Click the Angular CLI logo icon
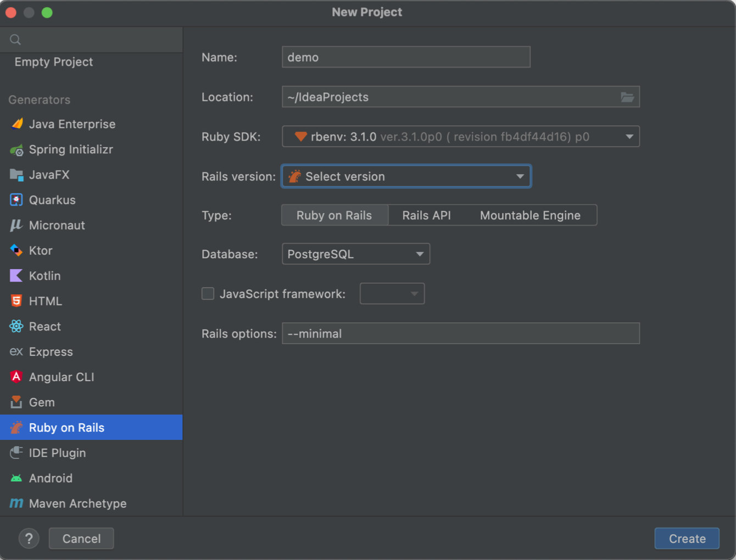Screen dimensions: 736x560 (x=16, y=377)
